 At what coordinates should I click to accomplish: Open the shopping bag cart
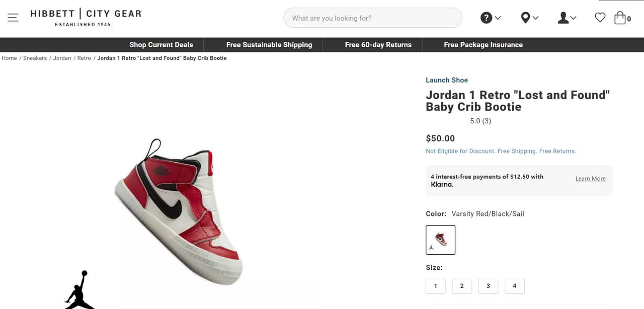coord(622,18)
